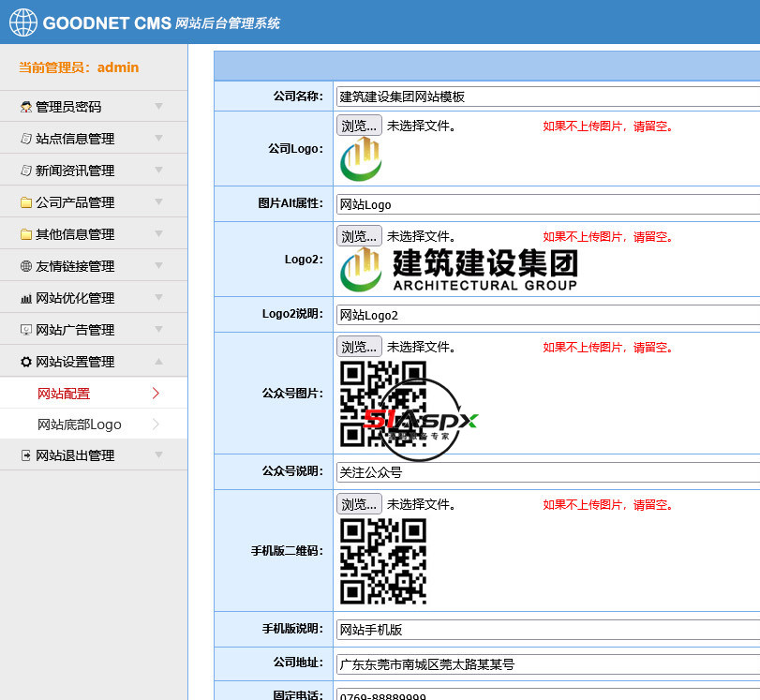Image resolution: width=760 pixels, height=700 pixels.
Task: Click the 网站设置管理 gear icon
Action: [x=26, y=362]
